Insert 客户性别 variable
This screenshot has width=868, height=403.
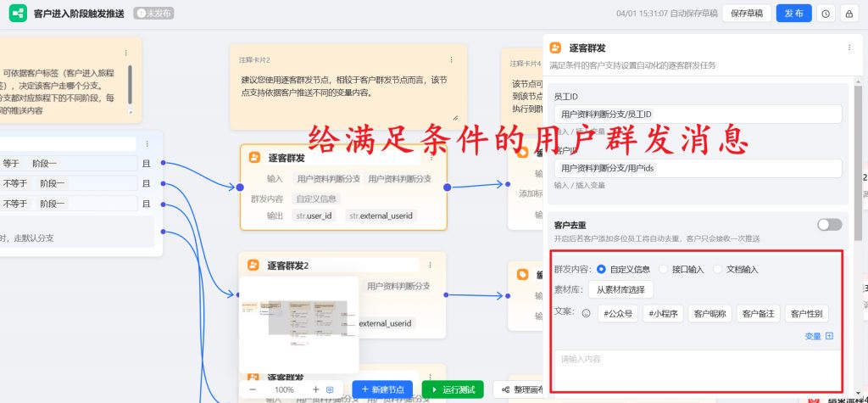[807, 313]
